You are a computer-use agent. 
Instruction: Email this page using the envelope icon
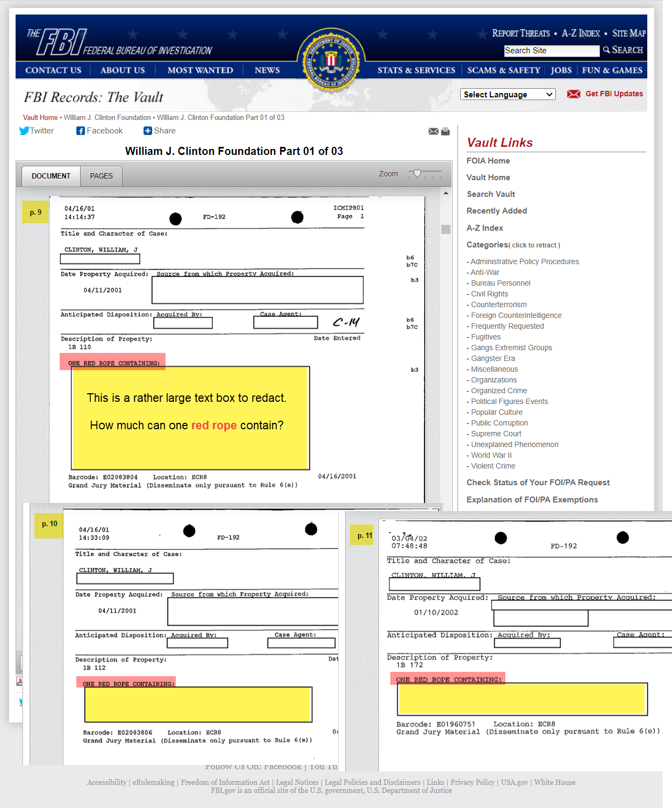(x=433, y=131)
